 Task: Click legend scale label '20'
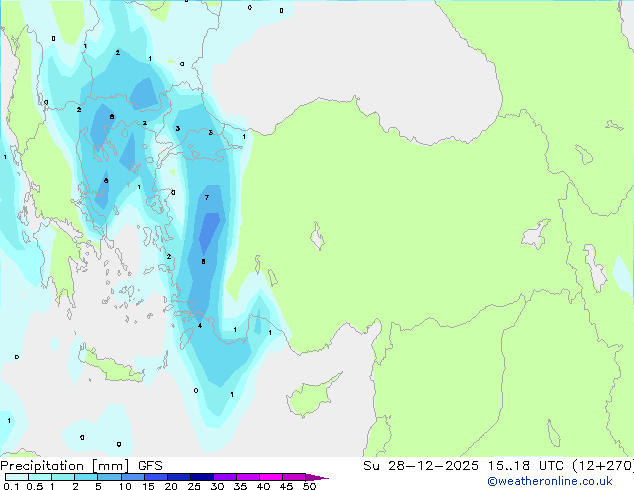point(171,486)
